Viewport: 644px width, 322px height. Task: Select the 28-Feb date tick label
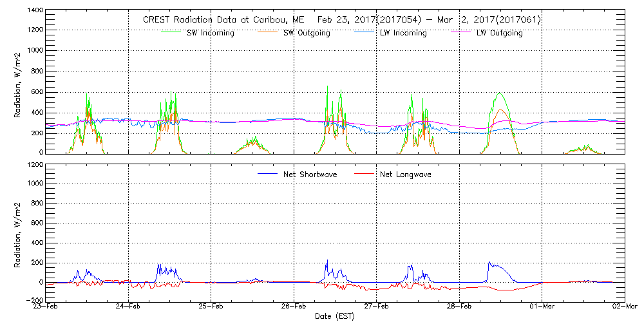[459, 307]
